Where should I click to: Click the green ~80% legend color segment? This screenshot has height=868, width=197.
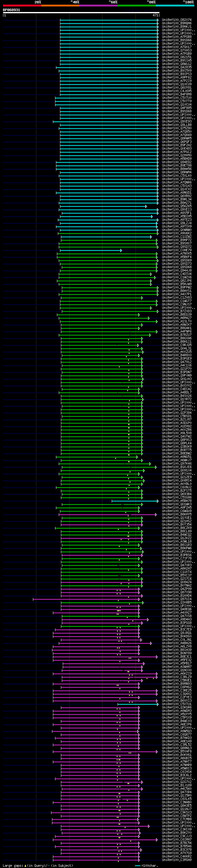click(x=137, y=6)
